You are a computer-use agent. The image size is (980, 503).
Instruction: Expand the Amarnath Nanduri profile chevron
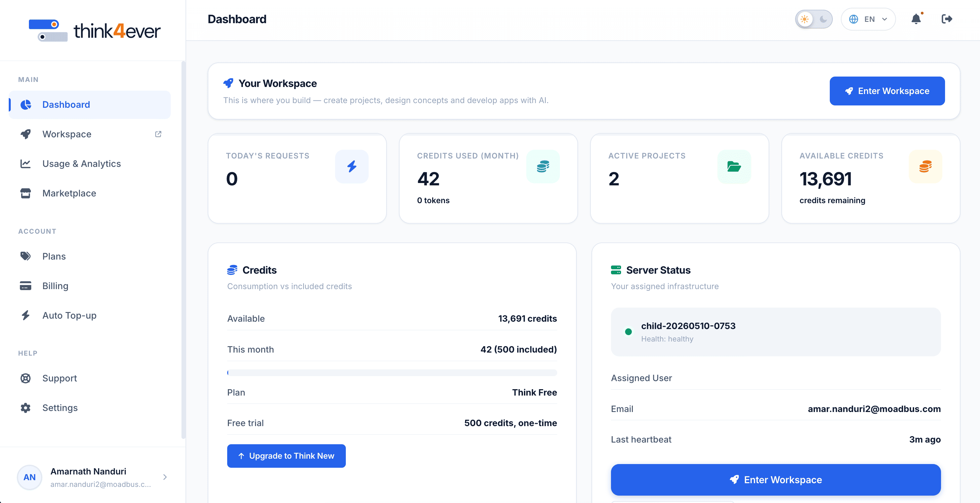165,477
